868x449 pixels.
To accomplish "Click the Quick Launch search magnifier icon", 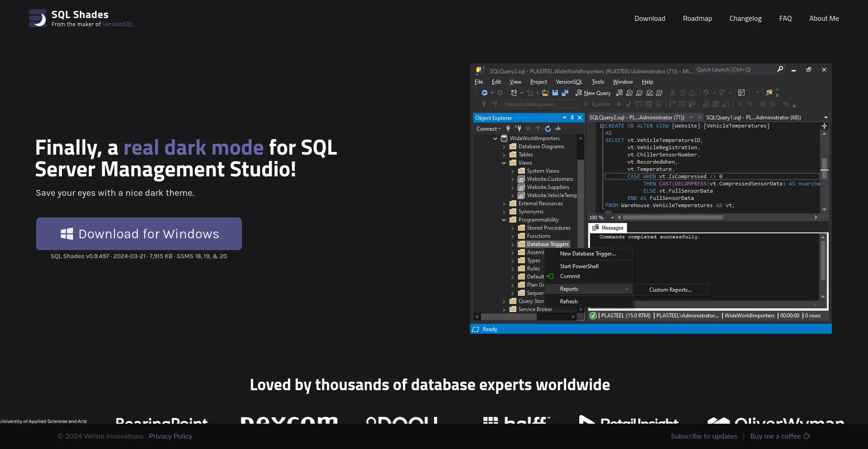I will coord(780,69).
